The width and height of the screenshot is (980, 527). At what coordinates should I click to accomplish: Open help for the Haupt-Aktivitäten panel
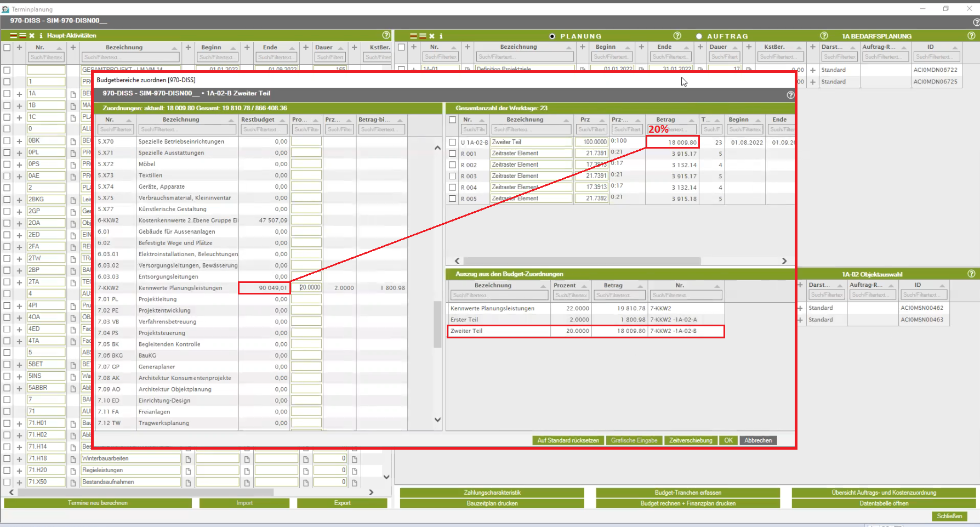[386, 35]
